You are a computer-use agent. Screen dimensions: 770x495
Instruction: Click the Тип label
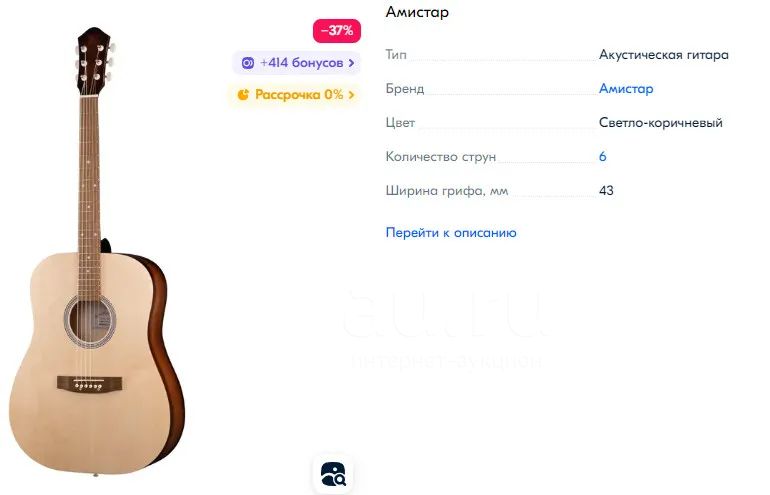[x=396, y=55]
